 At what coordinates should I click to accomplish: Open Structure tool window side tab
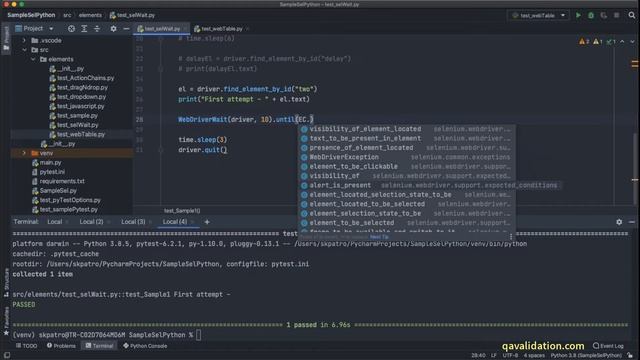tap(6, 282)
